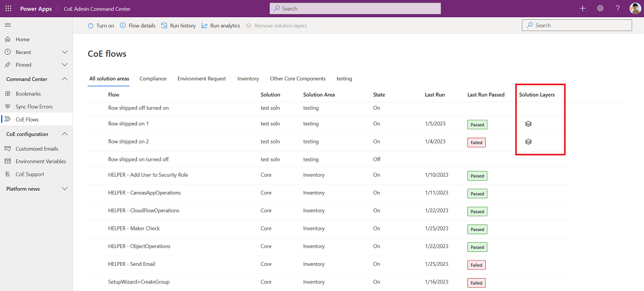Collapse the CoE configuration section
Image resolution: width=644 pixels, height=291 pixels.
[x=65, y=134]
